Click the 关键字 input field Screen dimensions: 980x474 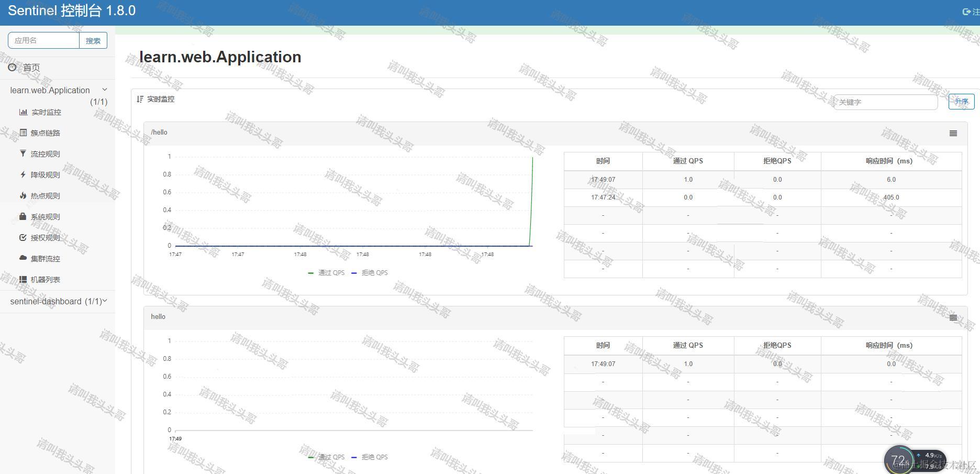point(885,102)
